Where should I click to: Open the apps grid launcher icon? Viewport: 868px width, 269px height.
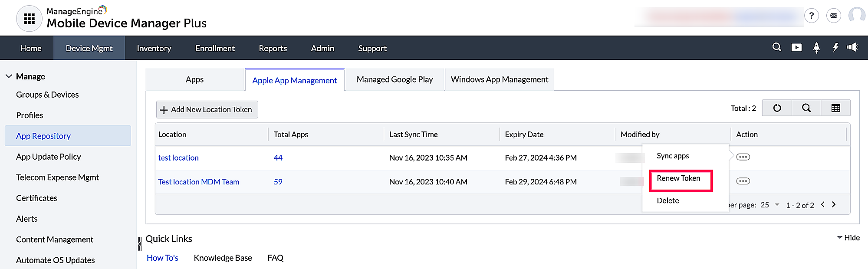(29, 19)
